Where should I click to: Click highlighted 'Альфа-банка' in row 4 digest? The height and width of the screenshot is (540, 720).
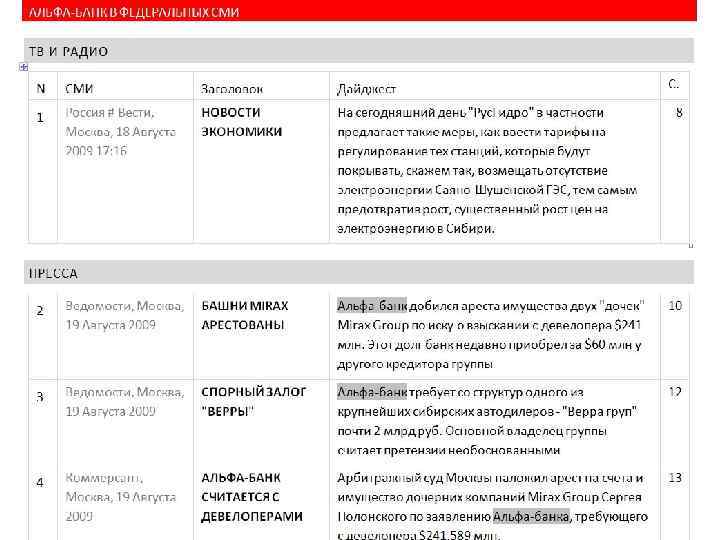[531, 517]
